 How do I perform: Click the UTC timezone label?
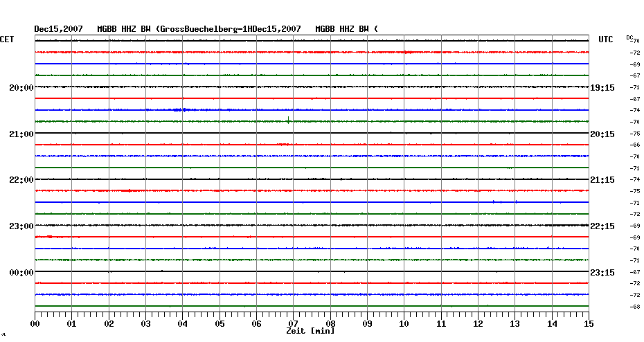coord(606,39)
